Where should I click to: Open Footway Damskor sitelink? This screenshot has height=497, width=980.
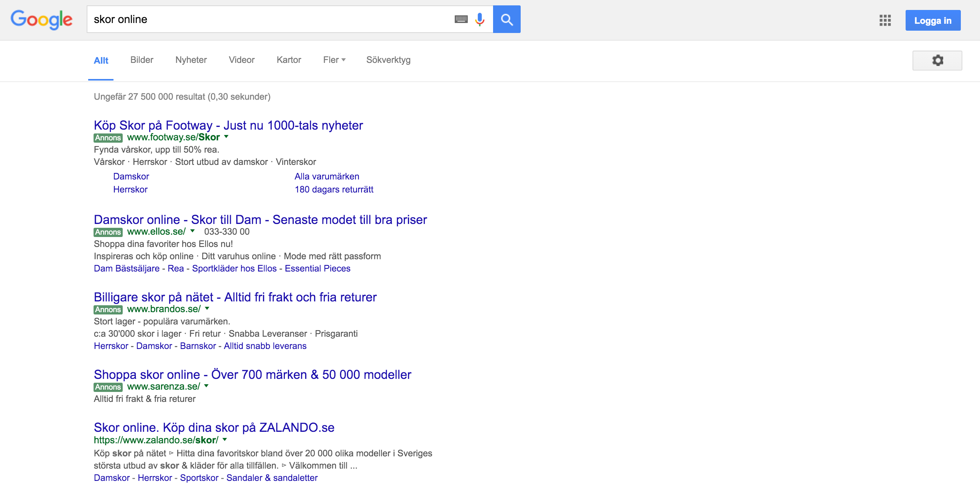coord(131,176)
